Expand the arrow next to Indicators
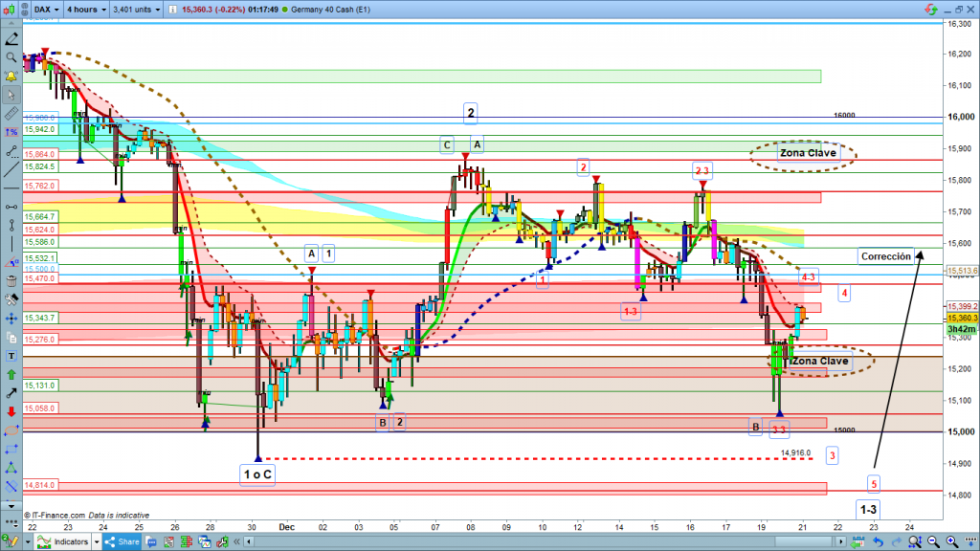Viewport: 980px width, 551px height. 98,542
